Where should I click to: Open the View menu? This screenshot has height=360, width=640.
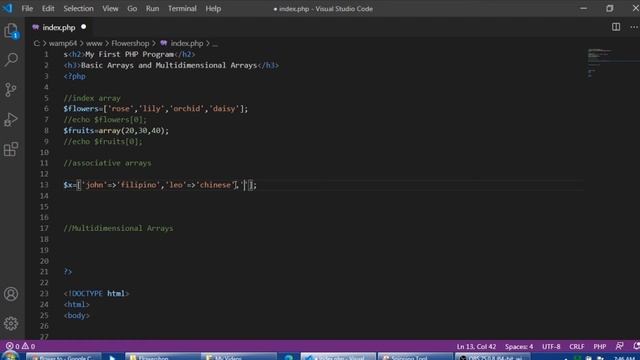(110, 9)
